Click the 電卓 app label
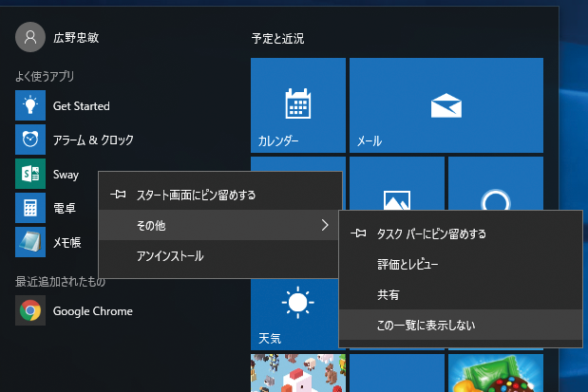Viewport: 588px width, 392px height. click(65, 209)
